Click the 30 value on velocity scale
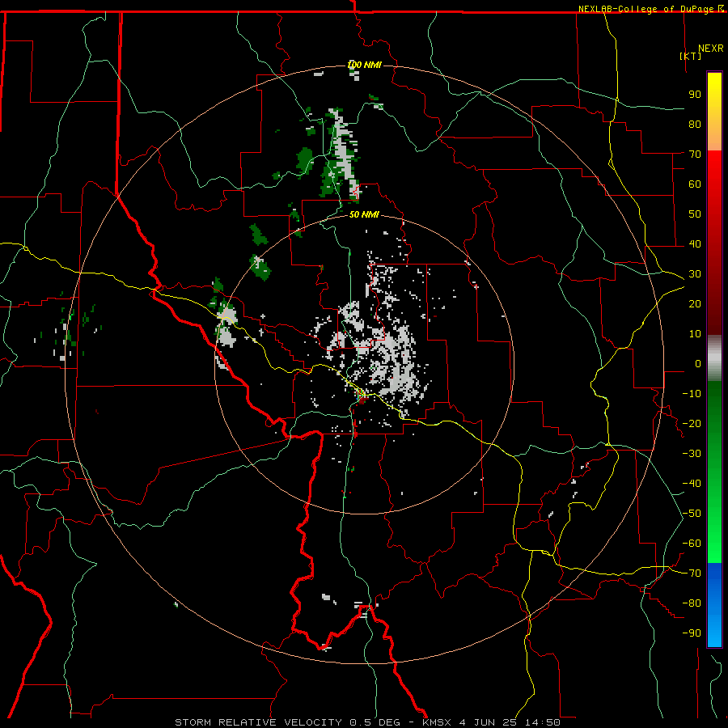The height and width of the screenshot is (728, 728). 695,274
